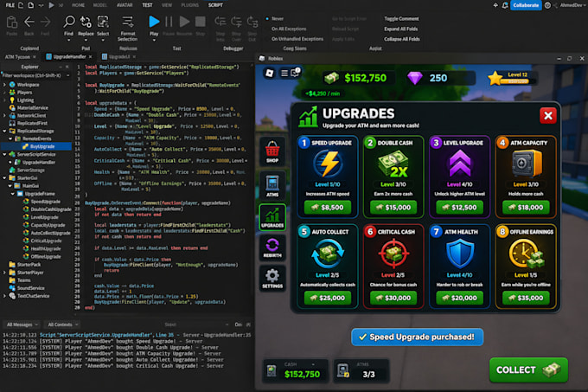
Task: Click the Back navigation arrow
Action: click(x=29, y=22)
